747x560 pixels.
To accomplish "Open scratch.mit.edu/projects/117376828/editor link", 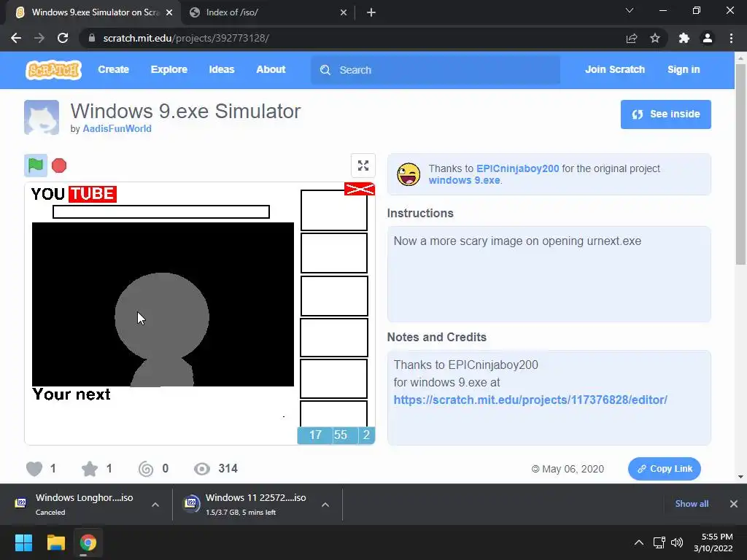I will tap(530, 400).
